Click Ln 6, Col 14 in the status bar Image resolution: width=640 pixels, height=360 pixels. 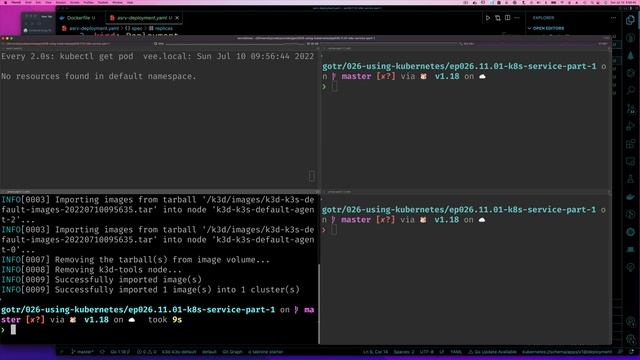tap(376, 352)
